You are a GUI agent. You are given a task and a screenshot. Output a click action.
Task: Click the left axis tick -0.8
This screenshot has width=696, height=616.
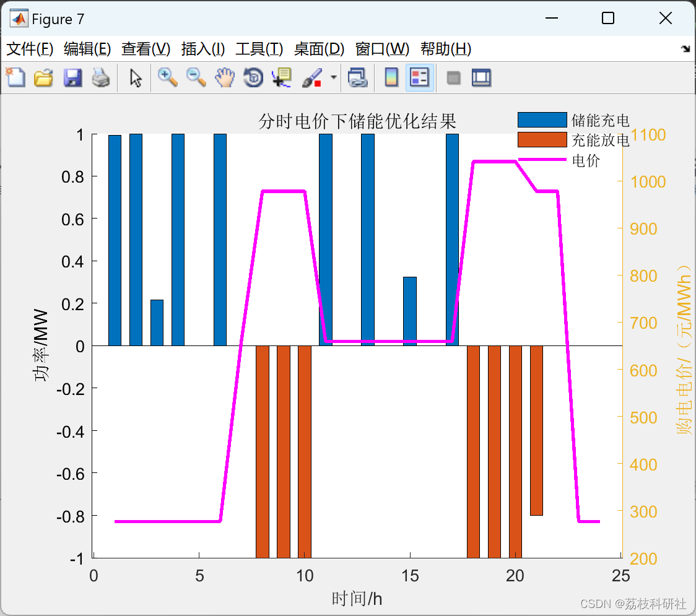(70, 516)
